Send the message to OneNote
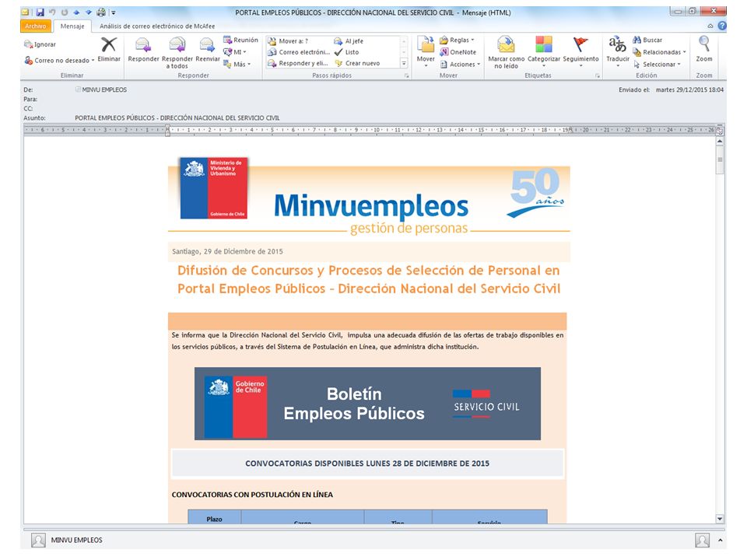The image size is (747, 560). click(x=458, y=52)
